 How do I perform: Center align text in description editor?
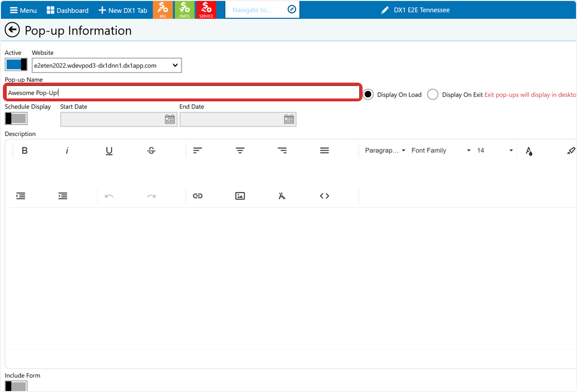click(240, 151)
